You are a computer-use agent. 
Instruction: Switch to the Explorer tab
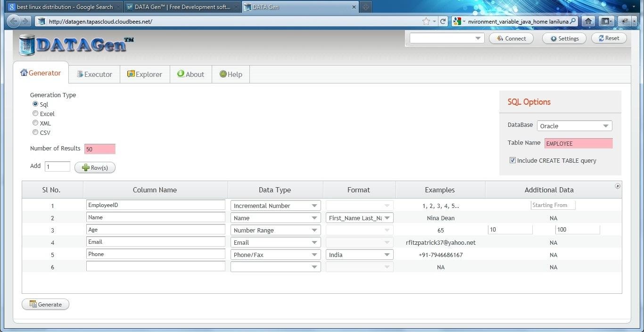(x=145, y=74)
